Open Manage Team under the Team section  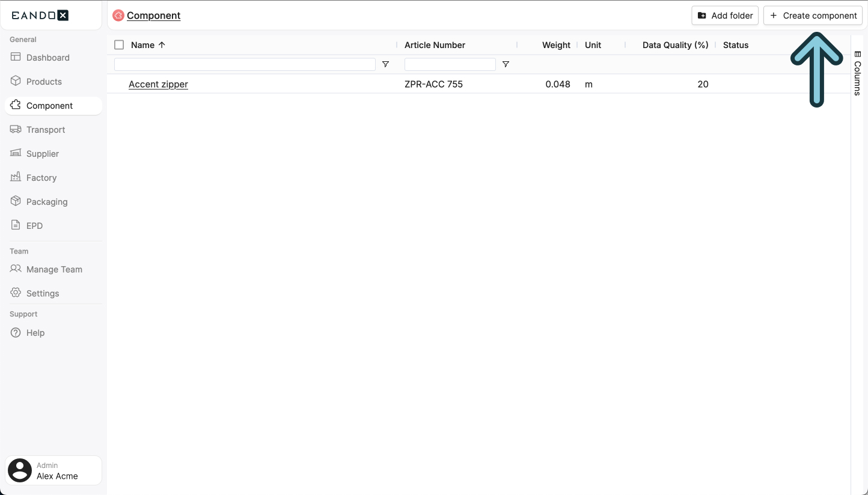coord(53,269)
